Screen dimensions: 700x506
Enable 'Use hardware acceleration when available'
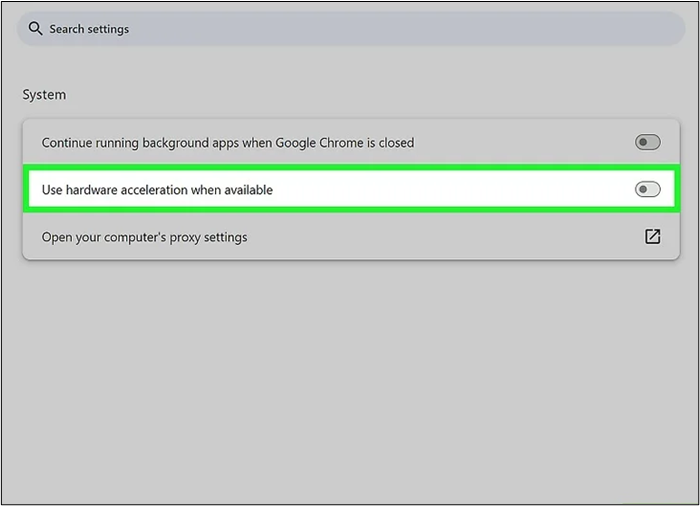tap(647, 190)
